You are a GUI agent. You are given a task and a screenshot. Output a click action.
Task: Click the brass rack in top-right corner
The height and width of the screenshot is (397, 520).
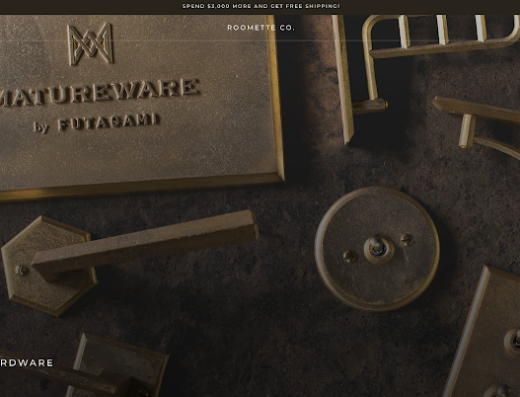click(440, 37)
